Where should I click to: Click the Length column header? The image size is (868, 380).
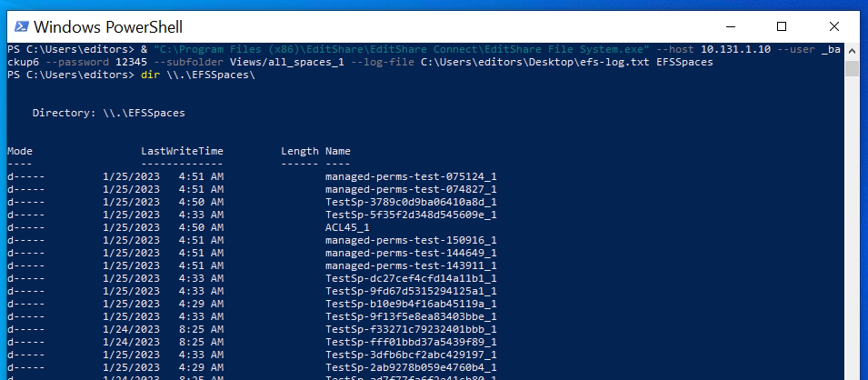coord(300,151)
